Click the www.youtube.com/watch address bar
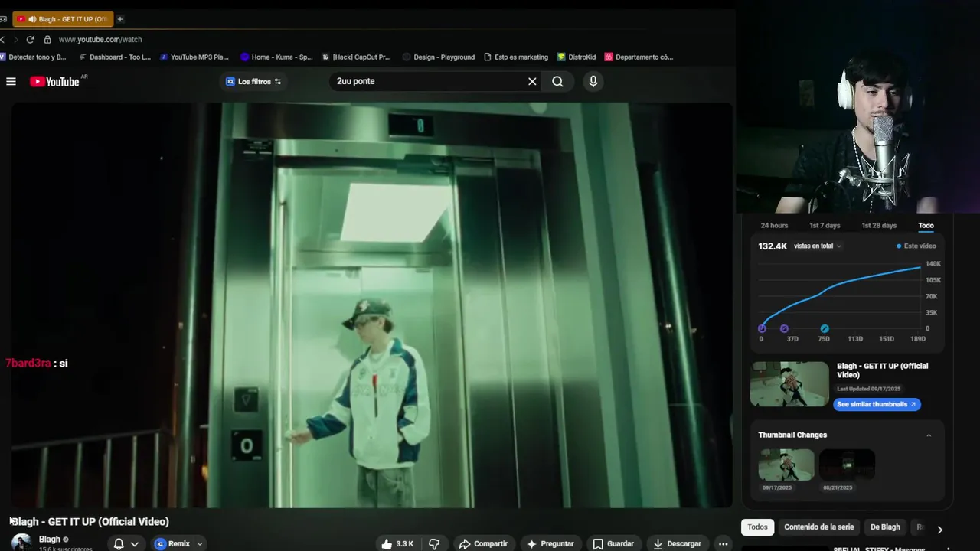This screenshot has width=980, height=551. (100, 39)
